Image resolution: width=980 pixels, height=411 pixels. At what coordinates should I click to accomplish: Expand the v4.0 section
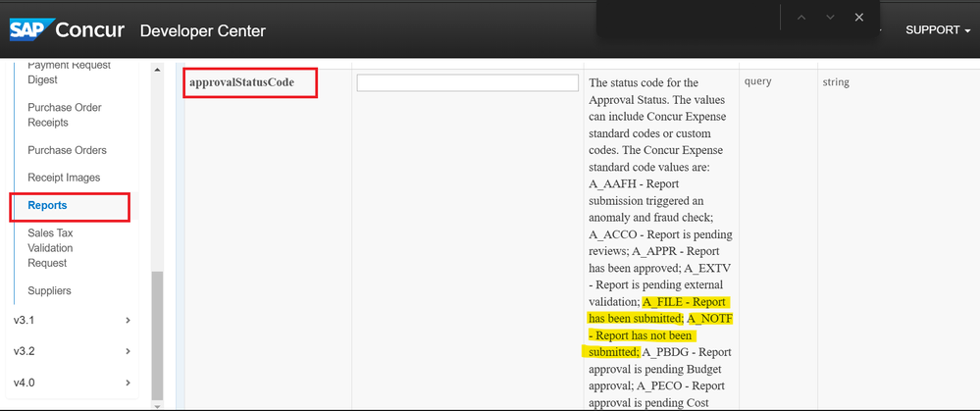(x=72, y=383)
